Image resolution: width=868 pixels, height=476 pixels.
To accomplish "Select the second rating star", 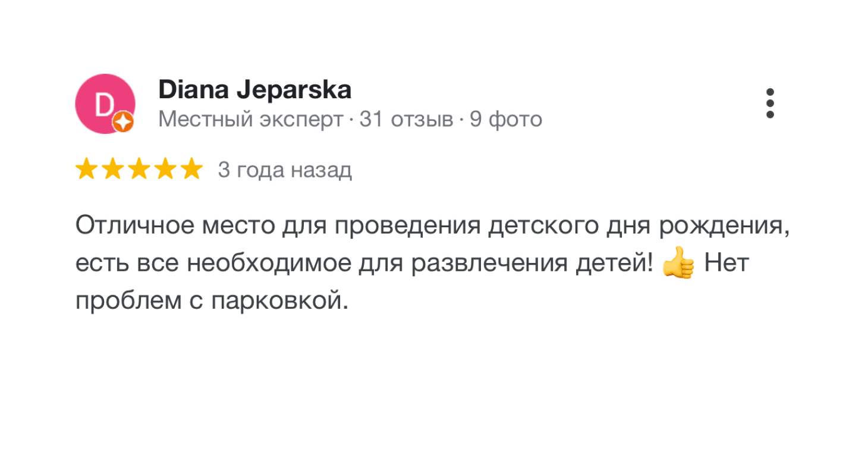I will (112, 170).
